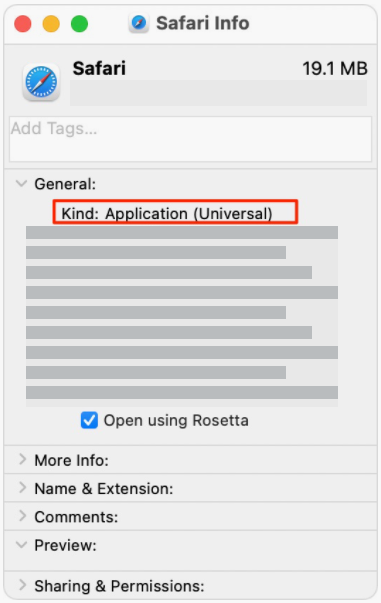
Task: Click the yellow minimize window button
Action: pos(51,24)
